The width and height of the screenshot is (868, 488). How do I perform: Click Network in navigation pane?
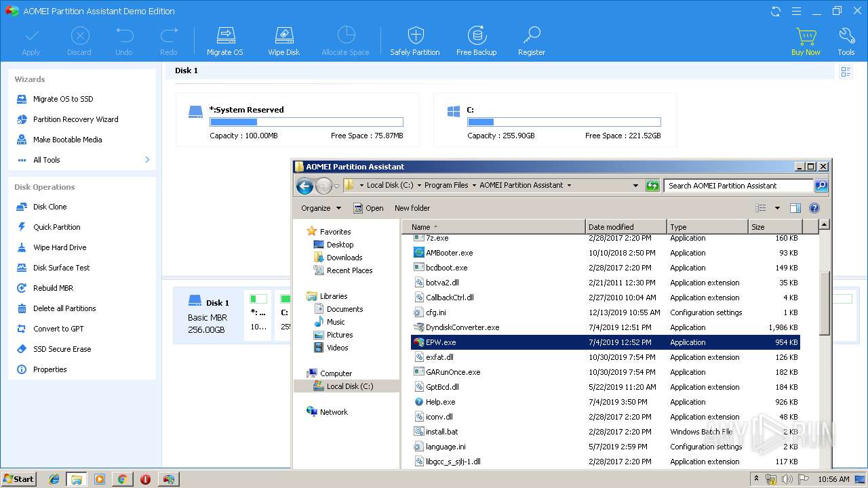tap(334, 412)
